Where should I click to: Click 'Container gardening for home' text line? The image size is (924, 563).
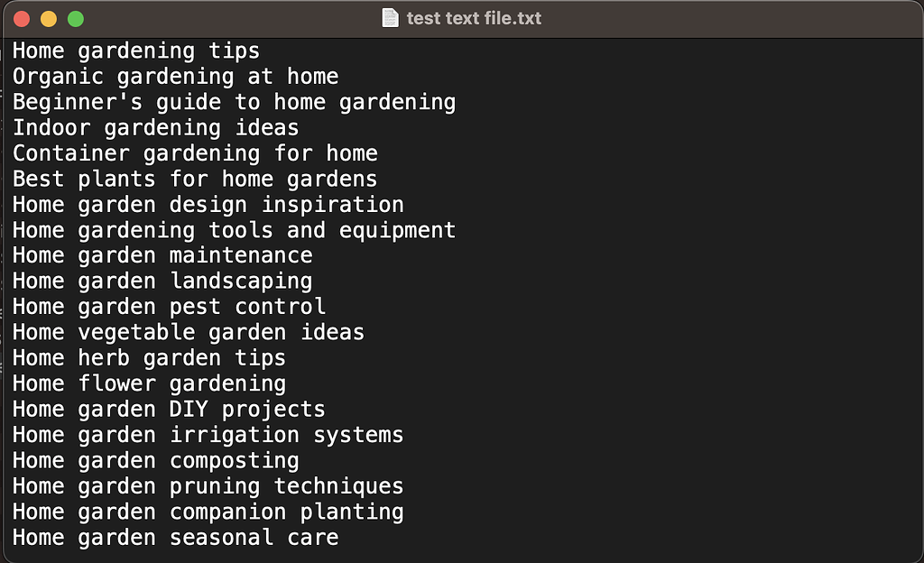point(195,153)
